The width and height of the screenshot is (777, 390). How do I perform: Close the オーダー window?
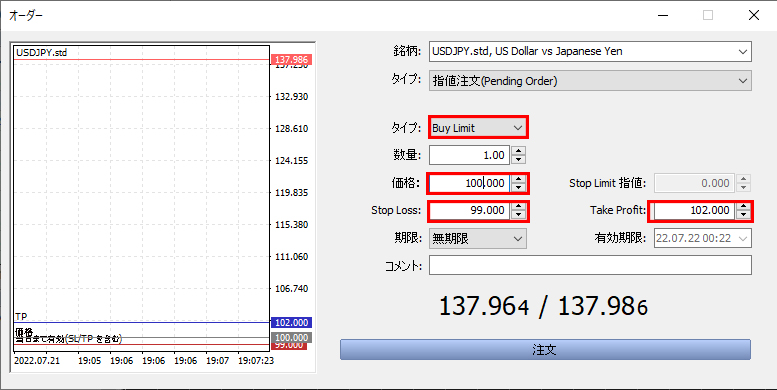click(x=754, y=15)
